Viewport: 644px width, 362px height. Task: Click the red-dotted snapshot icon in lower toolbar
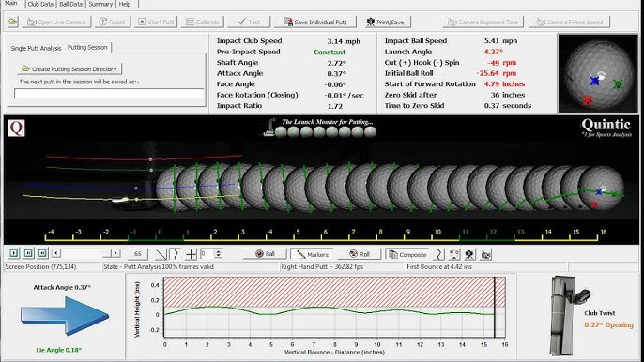[454, 254]
